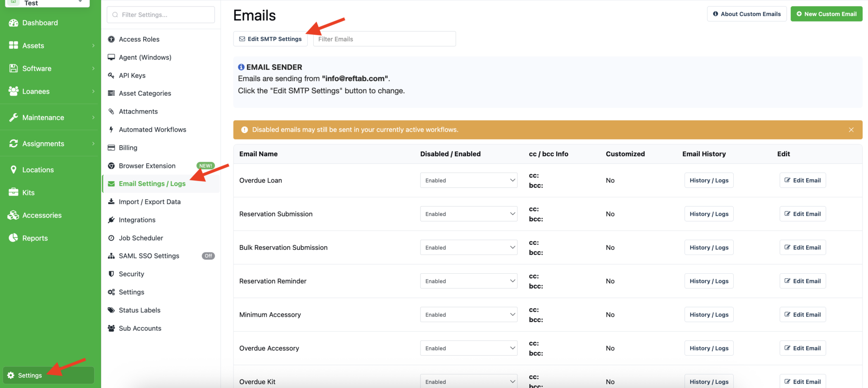
Task: Click the Billing credit card icon
Action: point(111,147)
